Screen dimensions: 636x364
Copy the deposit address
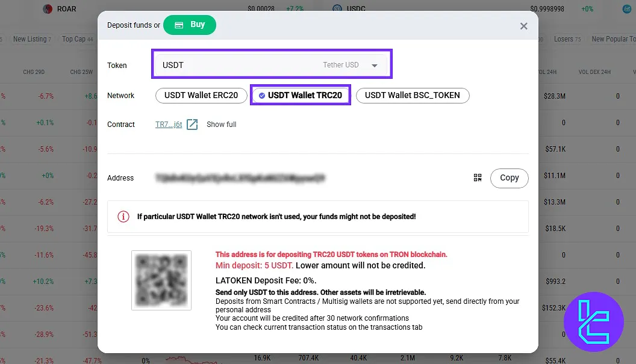tap(509, 177)
